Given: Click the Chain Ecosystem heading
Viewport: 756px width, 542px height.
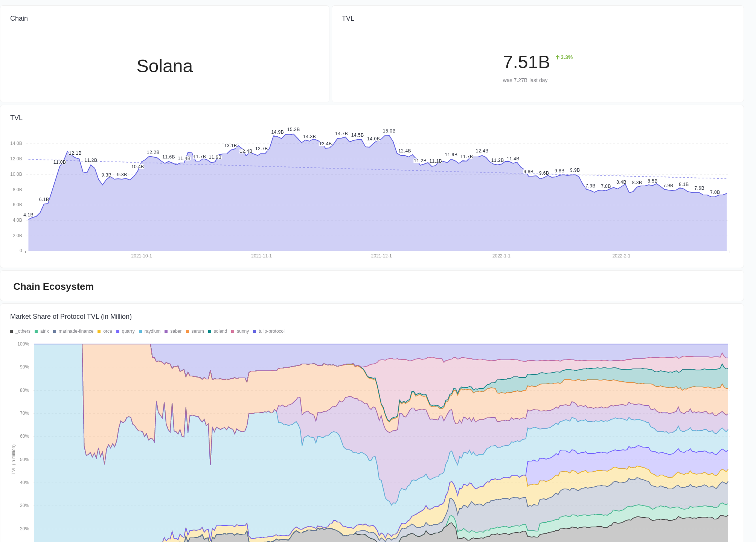Looking at the screenshot, I should [x=53, y=286].
